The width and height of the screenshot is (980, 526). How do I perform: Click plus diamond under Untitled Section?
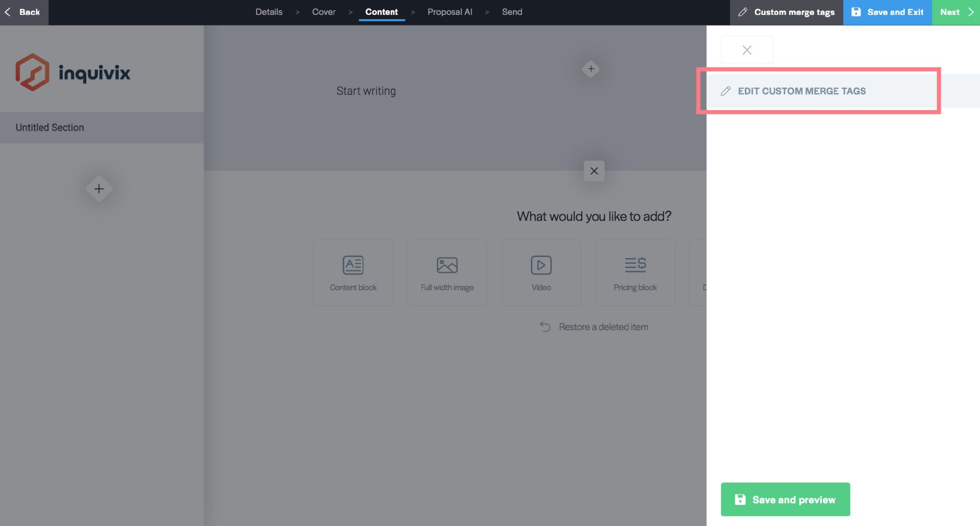coord(99,189)
